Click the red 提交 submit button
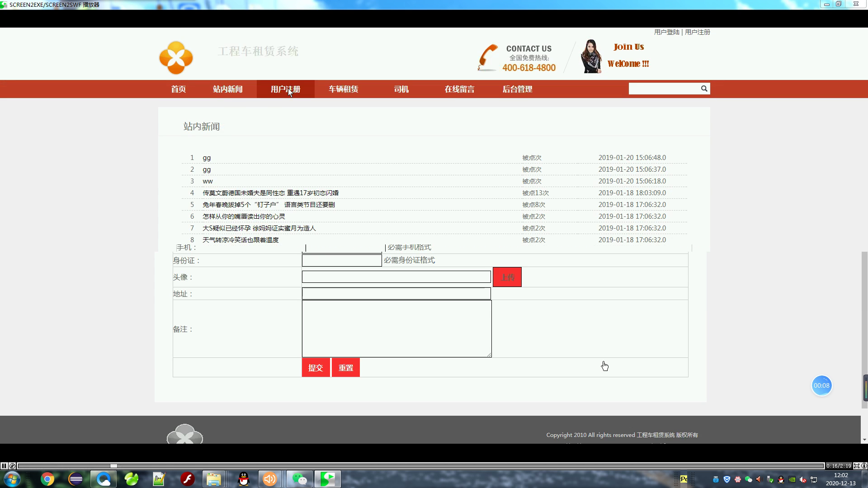Viewport: 868px width, 488px height. [x=316, y=367]
